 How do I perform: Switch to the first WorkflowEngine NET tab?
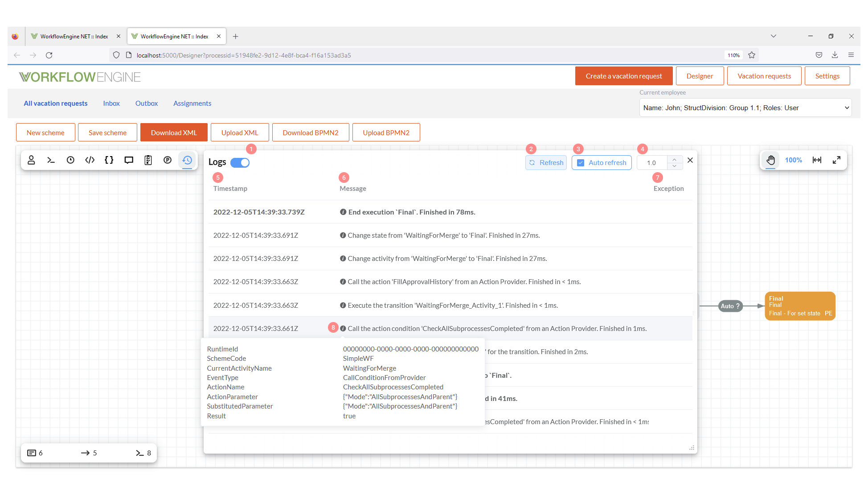(75, 36)
